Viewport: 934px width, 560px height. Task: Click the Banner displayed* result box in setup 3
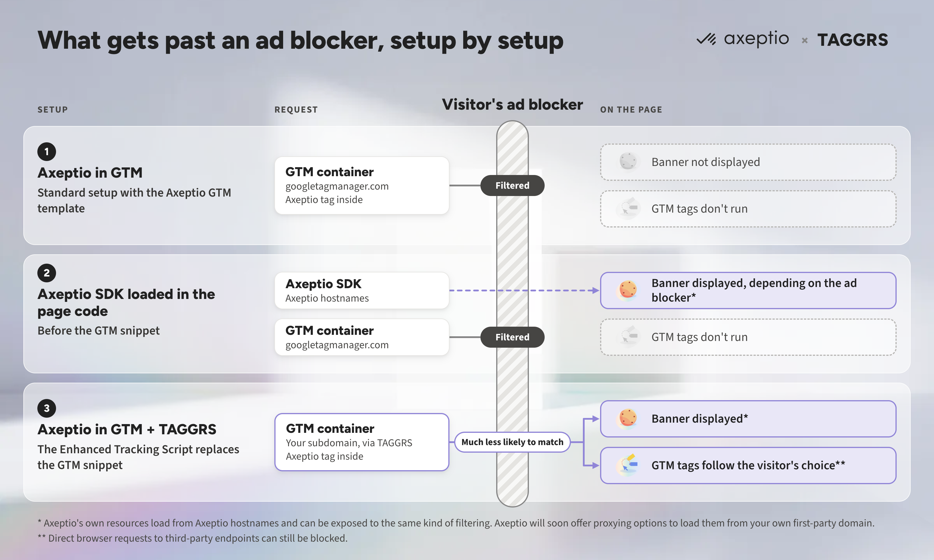(x=748, y=419)
